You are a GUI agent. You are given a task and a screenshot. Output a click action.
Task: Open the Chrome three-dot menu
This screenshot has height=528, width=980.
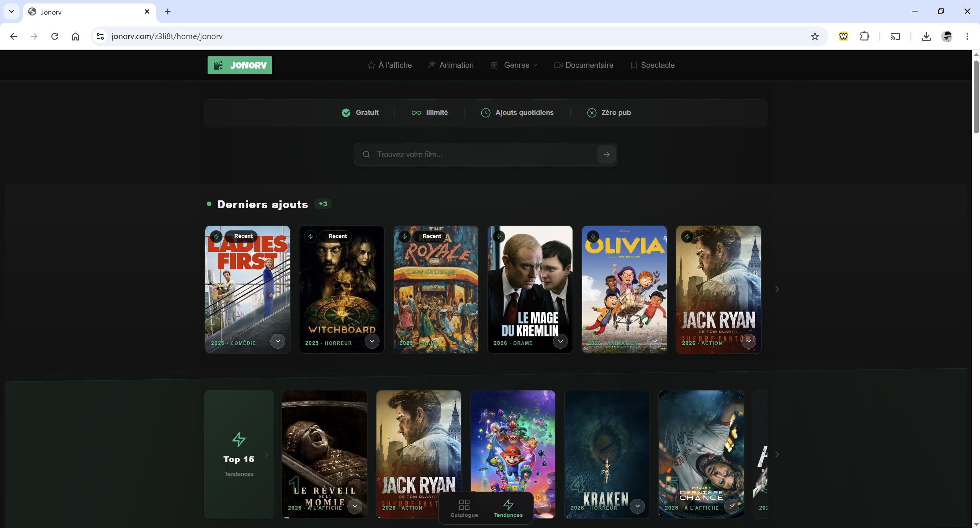tap(967, 36)
